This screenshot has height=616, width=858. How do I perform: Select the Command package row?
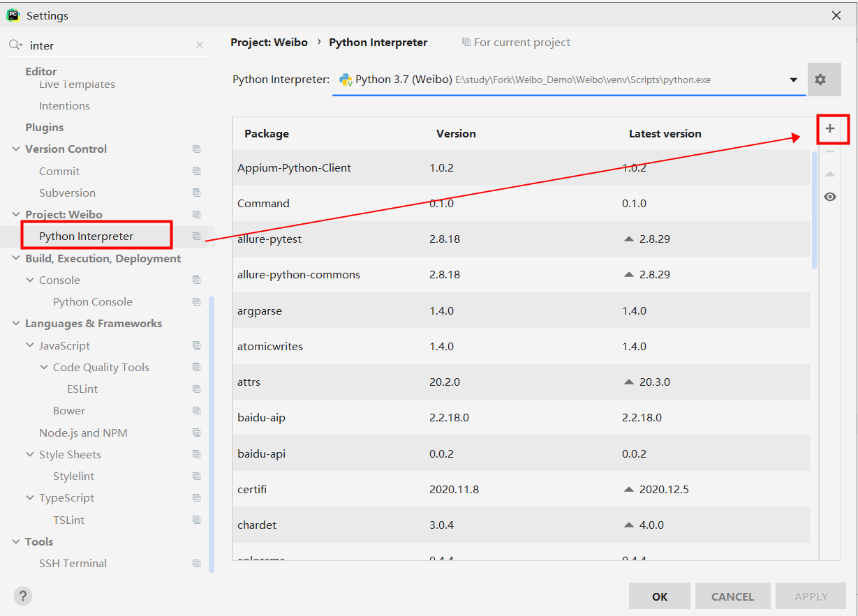tap(522, 203)
